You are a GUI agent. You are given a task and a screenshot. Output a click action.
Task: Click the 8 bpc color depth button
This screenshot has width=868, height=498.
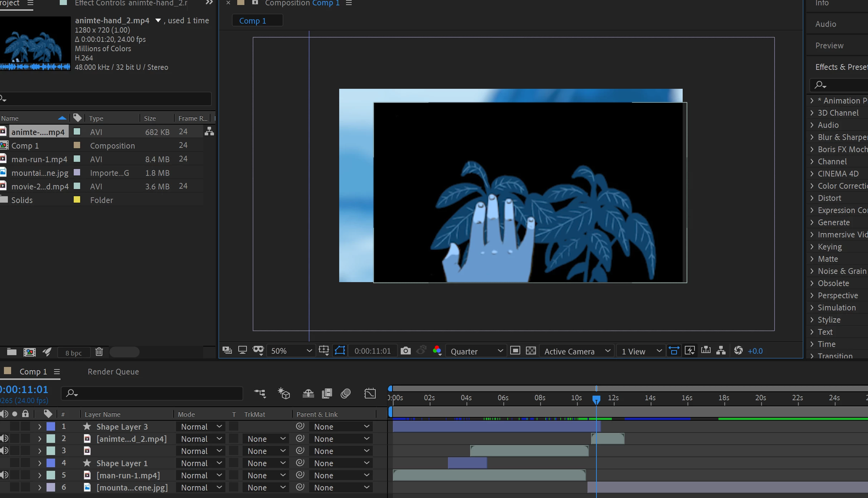74,353
